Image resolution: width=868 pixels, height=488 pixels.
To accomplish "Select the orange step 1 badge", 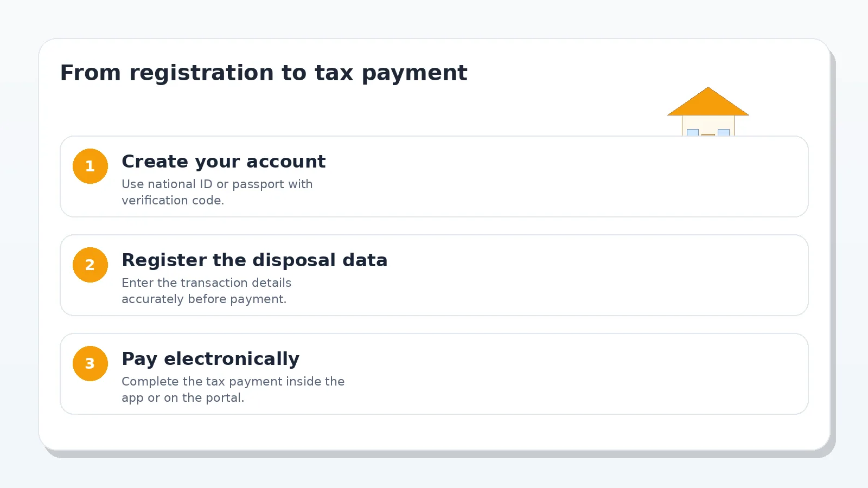I will click(90, 166).
